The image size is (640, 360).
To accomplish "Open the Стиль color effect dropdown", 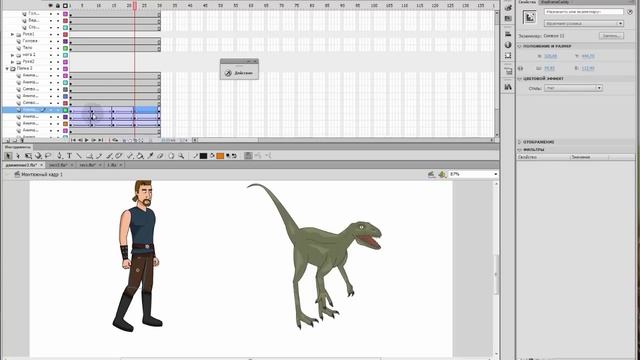I will click(x=573, y=88).
